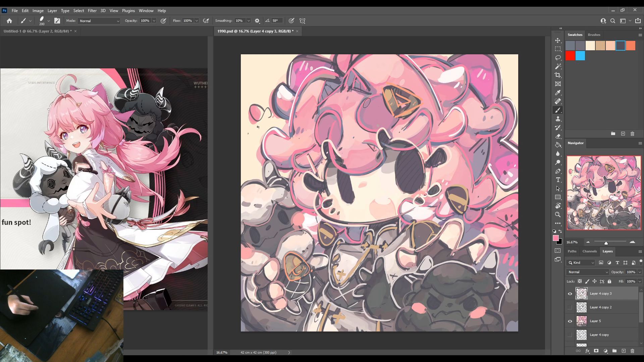Select the light blue swatch
Image resolution: width=644 pixels, height=362 pixels.
pyautogui.click(x=580, y=56)
